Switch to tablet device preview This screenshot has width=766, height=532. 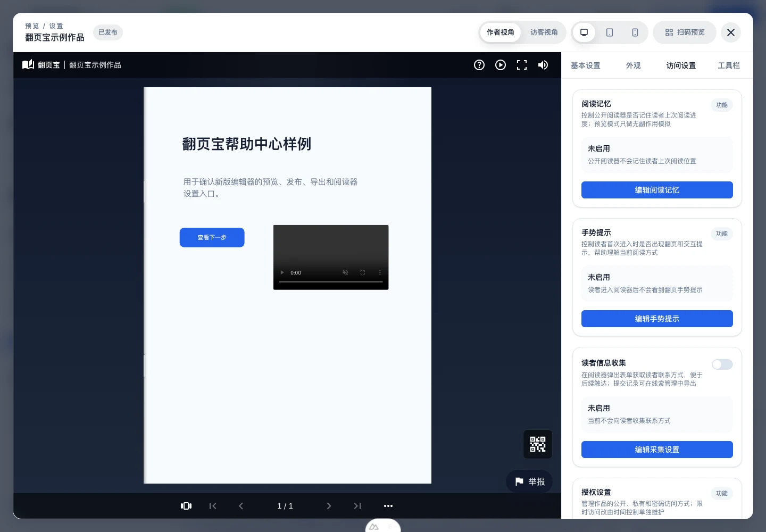[x=610, y=32]
